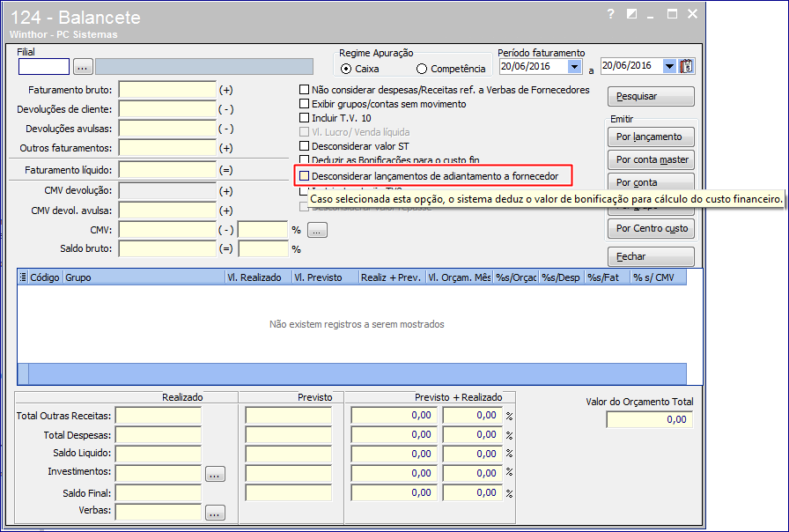Emit report Por Centro custo
This screenshot has width=789, height=532.
point(651,228)
